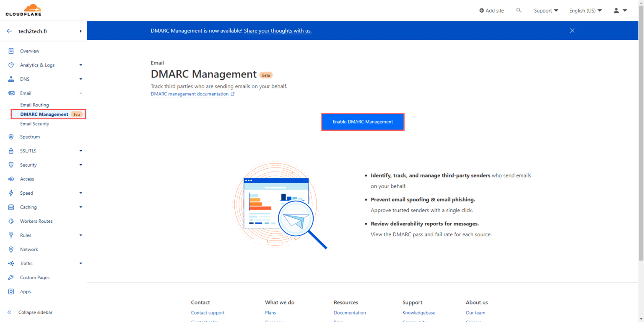Click the search icon in the header
644x322 pixels.
[x=519, y=10]
